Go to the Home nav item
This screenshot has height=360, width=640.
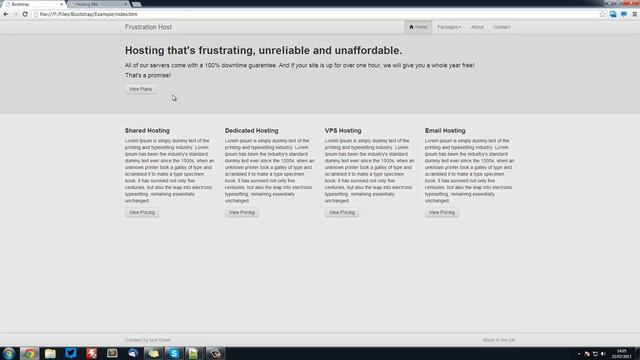[x=418, y=27]
